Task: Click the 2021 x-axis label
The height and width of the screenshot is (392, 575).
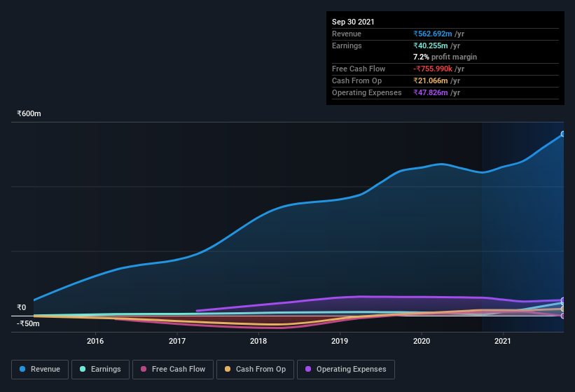Action: tap(503, 341)
